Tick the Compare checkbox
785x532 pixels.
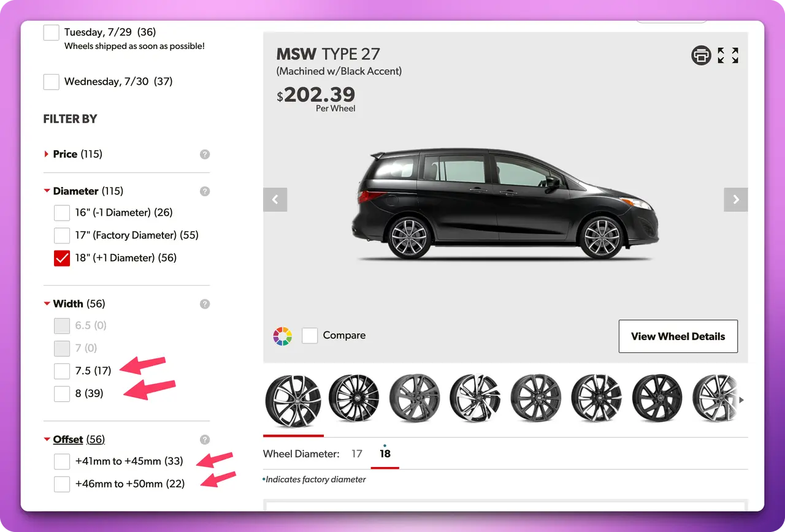310,335
